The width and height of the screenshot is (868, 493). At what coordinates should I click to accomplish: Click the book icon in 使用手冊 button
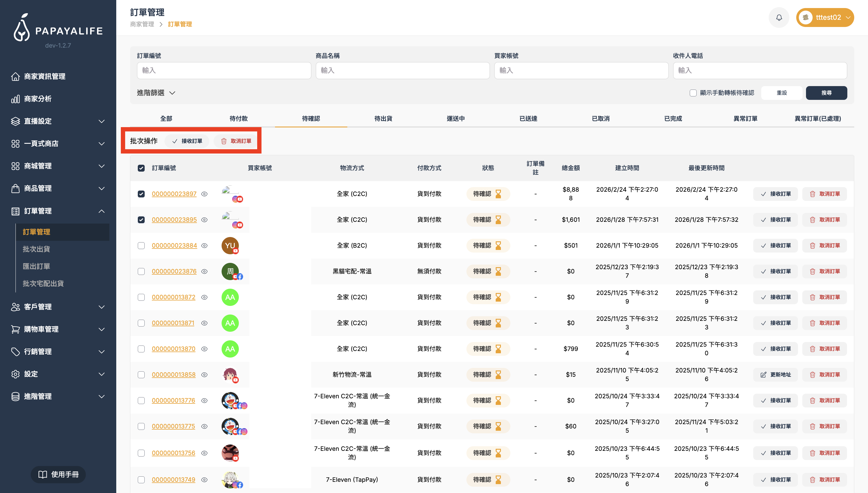pyautogui.click(x=43, y=474)
